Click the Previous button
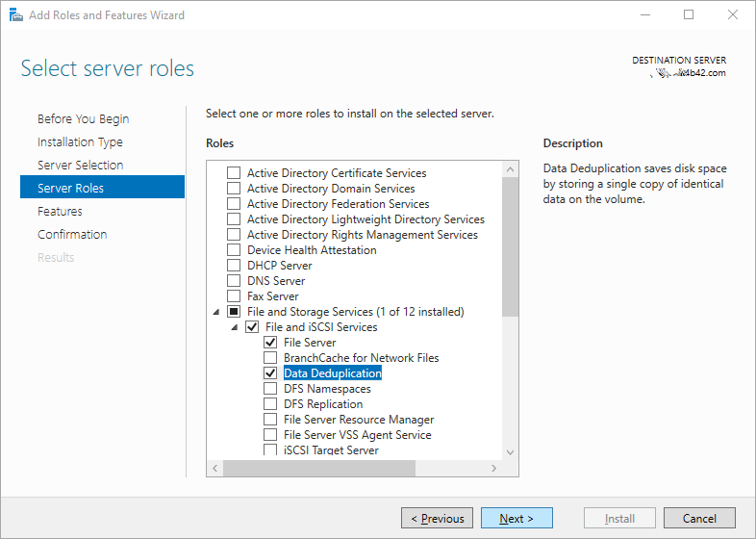The height and width of the screenshot is (539, 756). 438,518
